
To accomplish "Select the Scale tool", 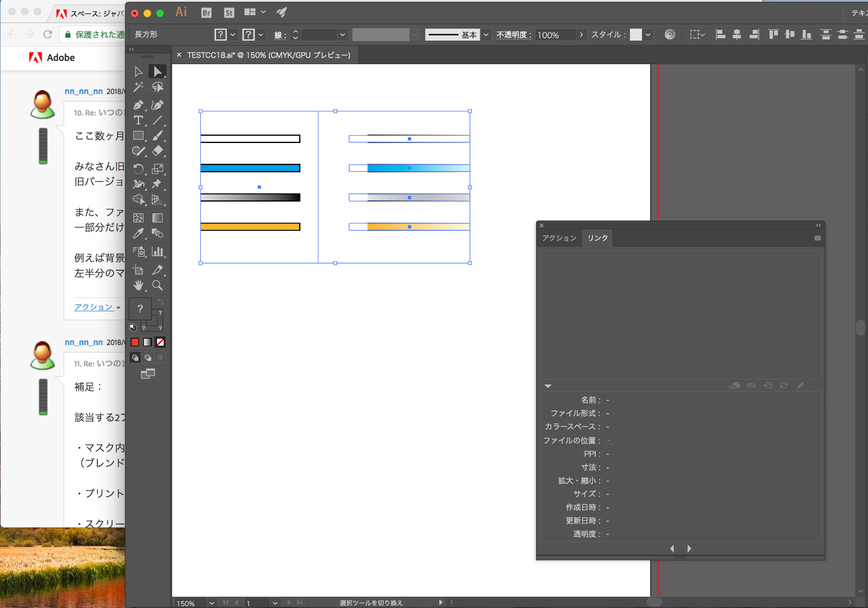I will click(158, 169).
